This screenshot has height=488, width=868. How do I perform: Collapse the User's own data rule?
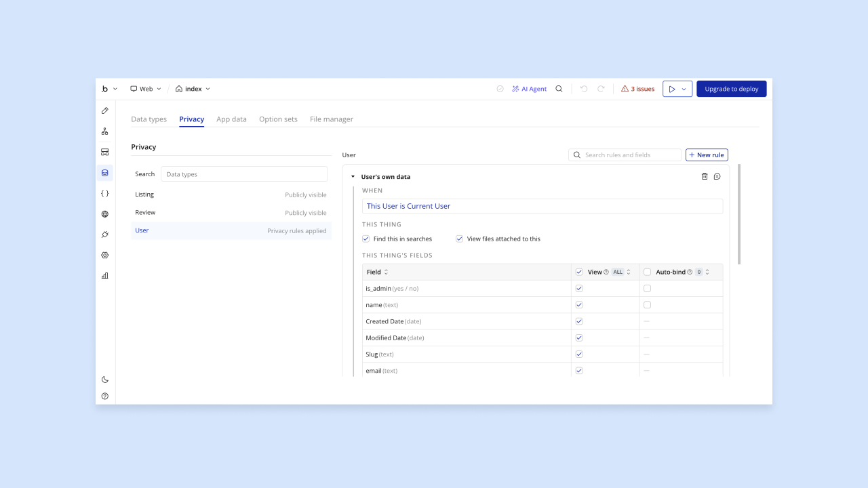(x=353, y=177)
